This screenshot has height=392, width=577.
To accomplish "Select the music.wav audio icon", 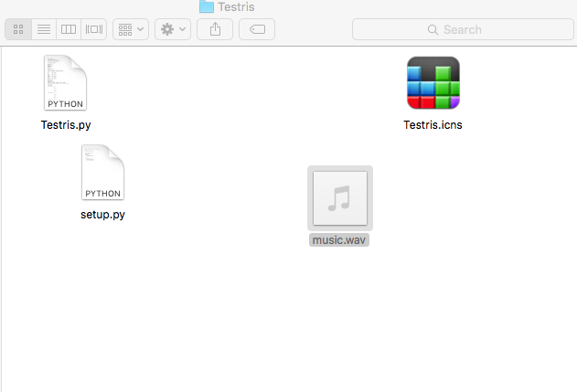I will 340,198.
